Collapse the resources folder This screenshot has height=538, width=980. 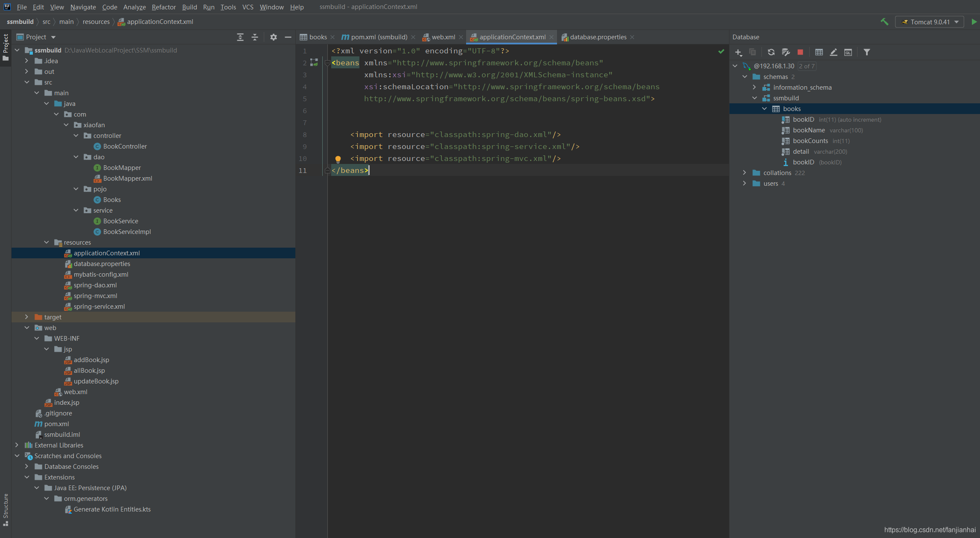[47, 242]
